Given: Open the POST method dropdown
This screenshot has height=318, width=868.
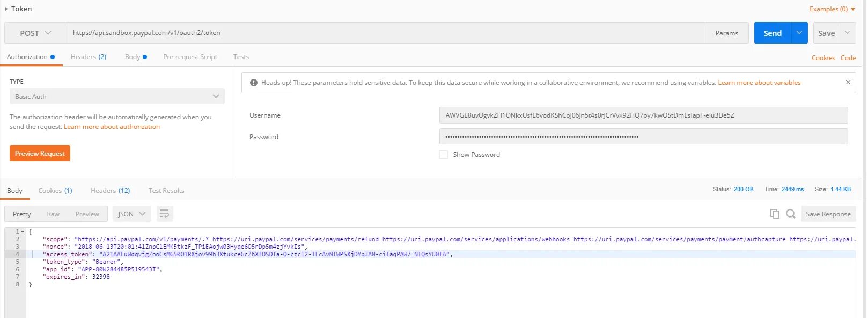Looking at the screenshot, I should pos(35,33).
